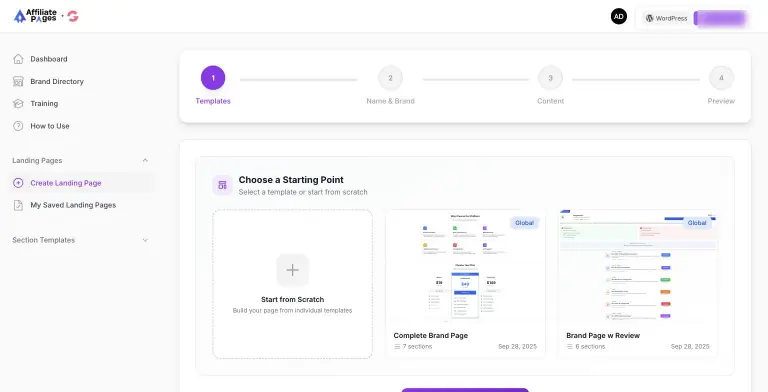Viewport: 768px width, 392px height.
Task: Click the '7 sections' text
Action: point(417,346)
